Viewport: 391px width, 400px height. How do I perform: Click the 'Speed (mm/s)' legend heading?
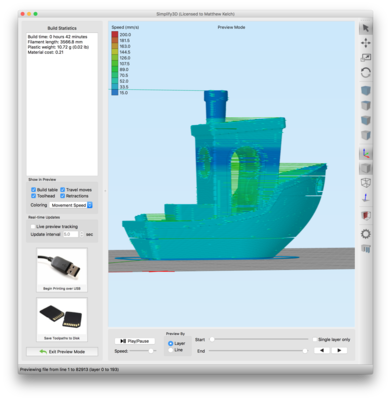[125, 27]
